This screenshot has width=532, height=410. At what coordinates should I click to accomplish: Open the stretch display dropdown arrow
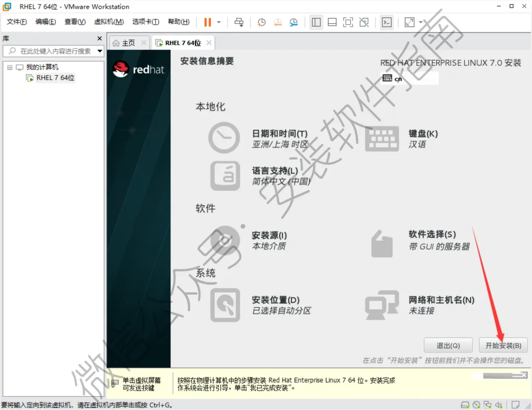pyautogui.click(x=421, y=22)
